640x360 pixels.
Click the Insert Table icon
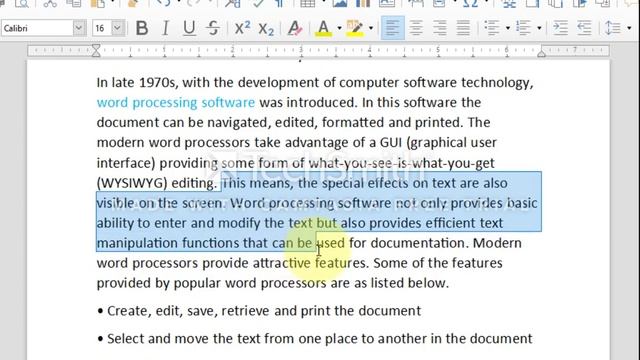tap(307, 3)
